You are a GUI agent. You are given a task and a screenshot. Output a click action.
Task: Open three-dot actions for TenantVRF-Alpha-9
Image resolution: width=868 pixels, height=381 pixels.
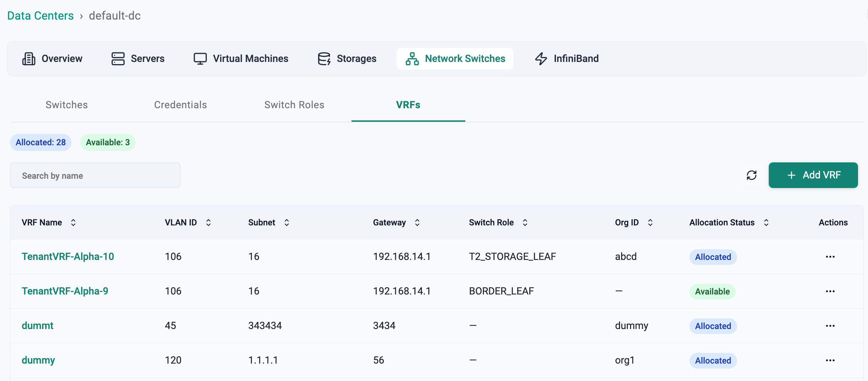point(830,291)
